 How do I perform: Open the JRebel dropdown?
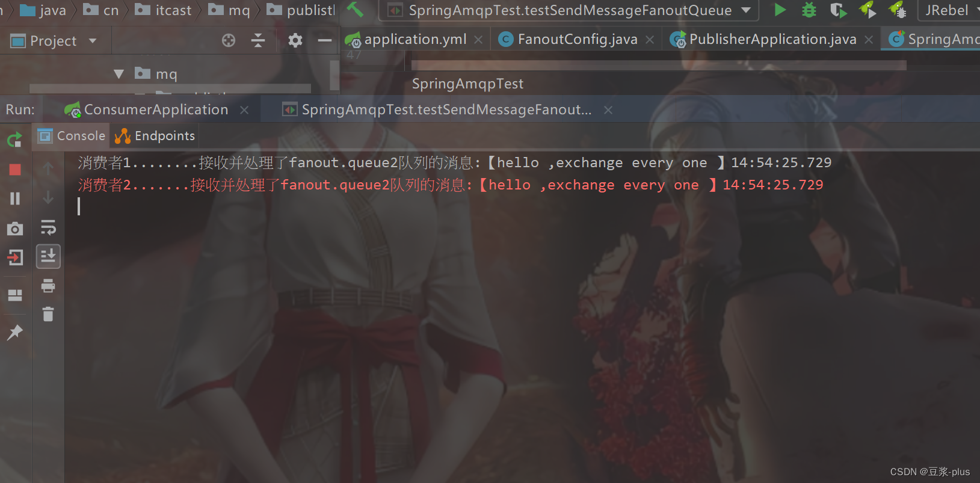948,10
